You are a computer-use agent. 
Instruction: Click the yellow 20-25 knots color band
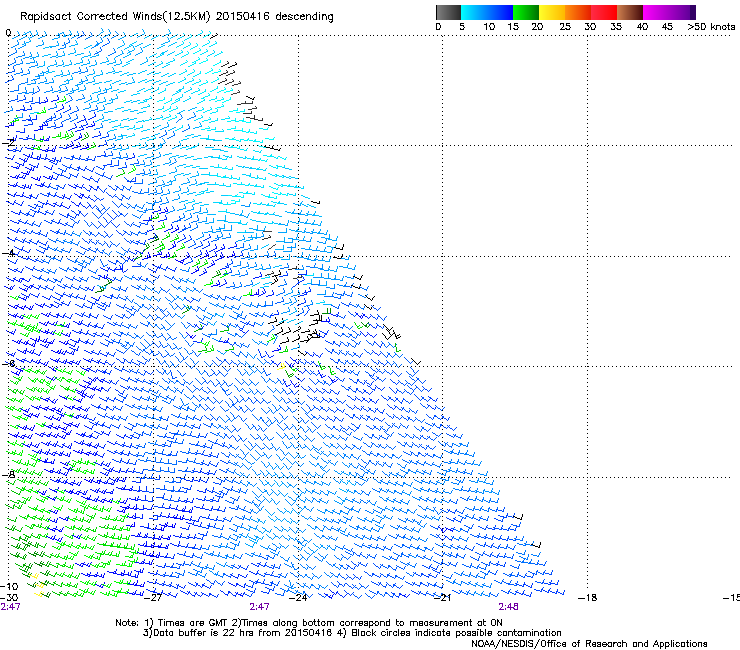coord(552,12)
